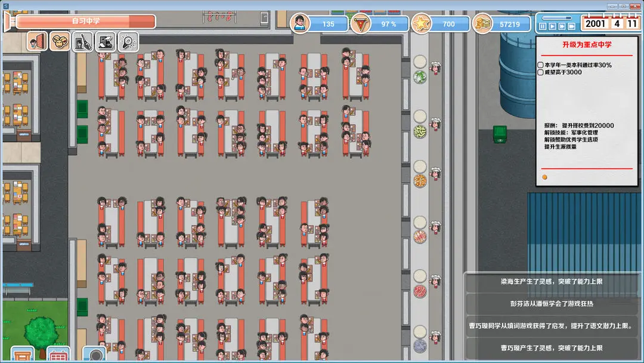Click the exam papers icon
The image size is (644, 363).
(x=106, y=43)
